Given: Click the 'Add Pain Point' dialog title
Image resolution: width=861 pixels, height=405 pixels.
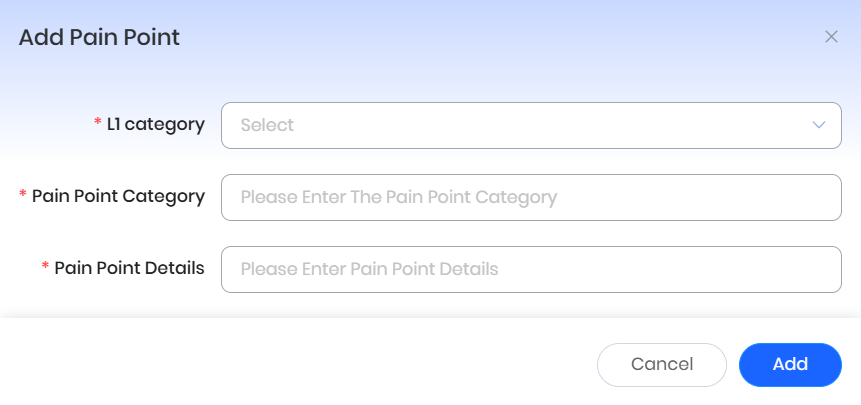Looking at the screenshot, I should click(99, 38).
